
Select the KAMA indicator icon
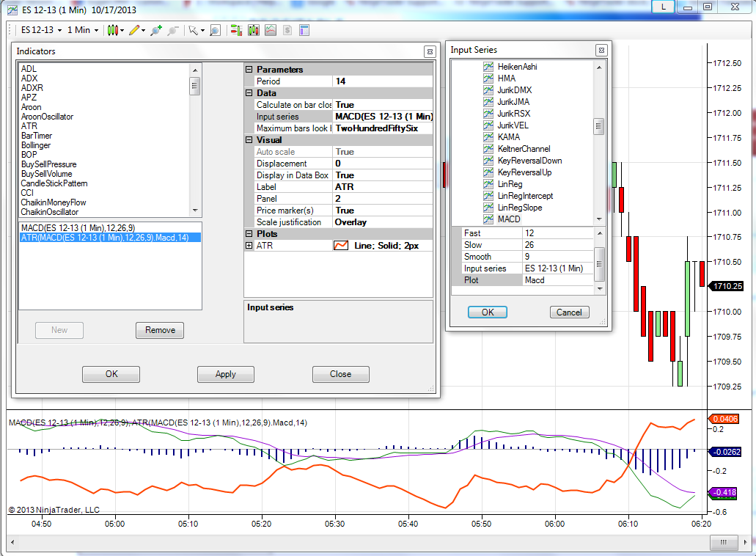[488, 137]
